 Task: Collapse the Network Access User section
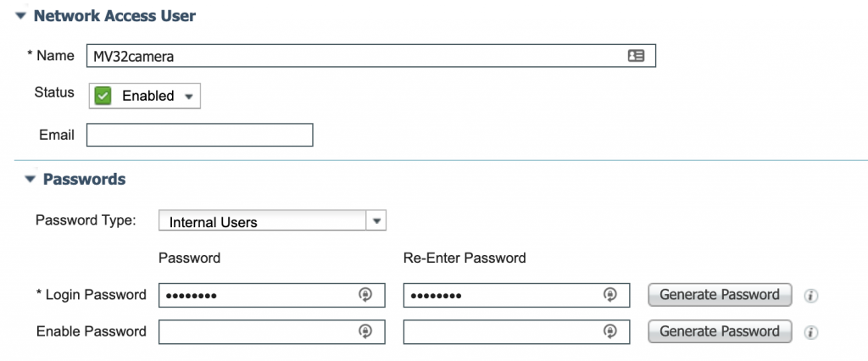coord(20,16)
